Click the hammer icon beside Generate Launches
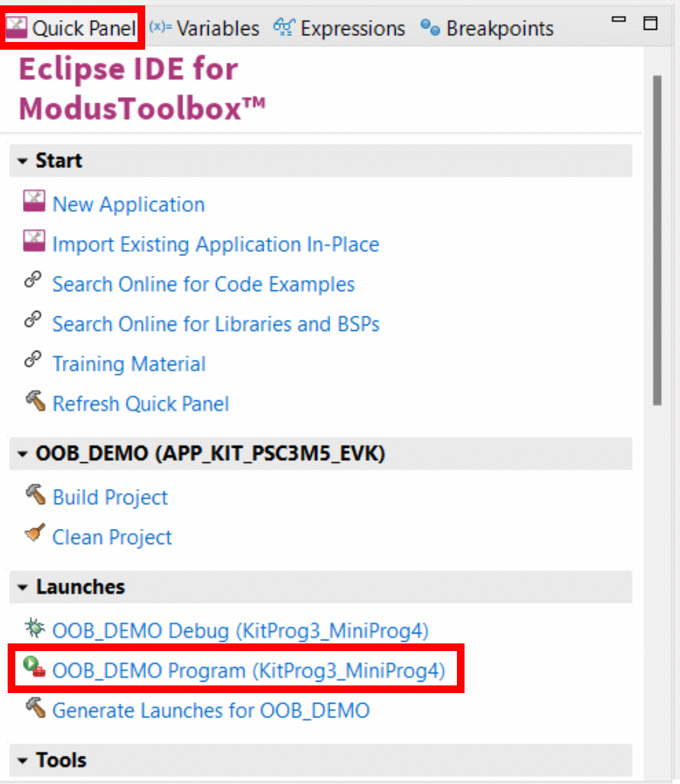Viewport: 680px width, 784px height. (x=35, y=708)
